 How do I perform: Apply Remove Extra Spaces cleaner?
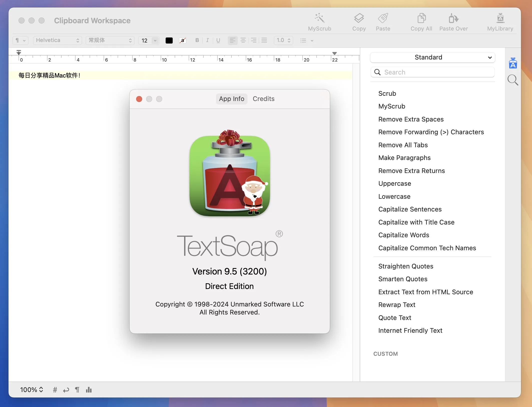(x=411, y=119)
